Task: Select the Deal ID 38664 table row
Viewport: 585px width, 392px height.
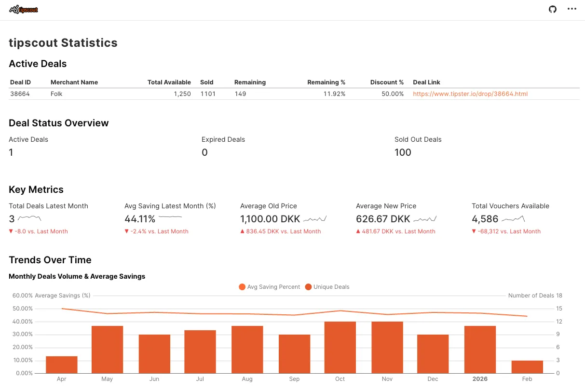Action: 193,94
